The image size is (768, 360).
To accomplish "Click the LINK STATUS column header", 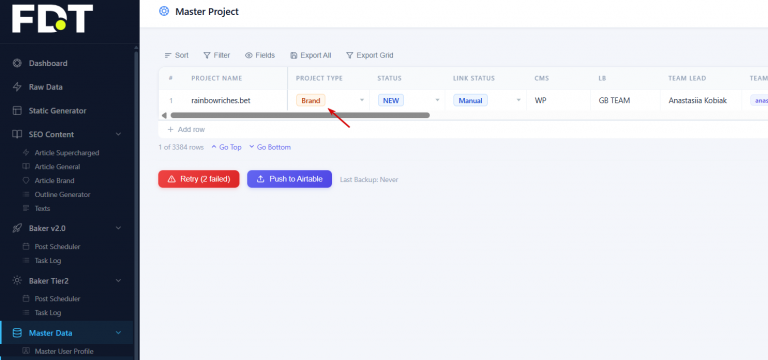I will point(474,78).
